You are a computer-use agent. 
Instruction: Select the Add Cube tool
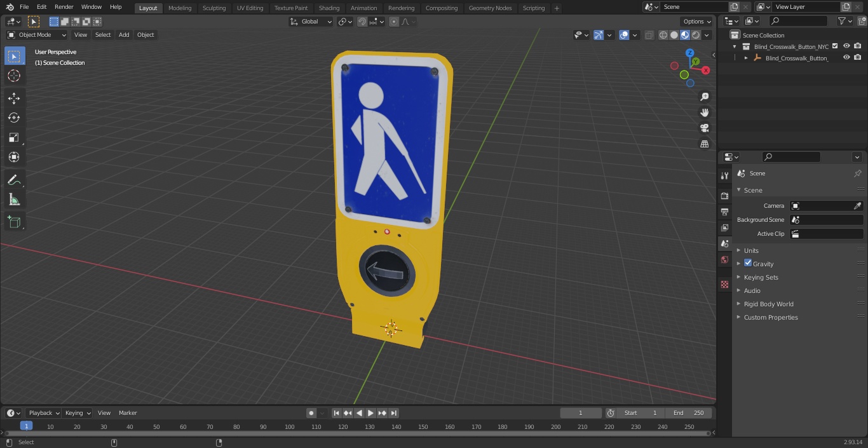14,222
